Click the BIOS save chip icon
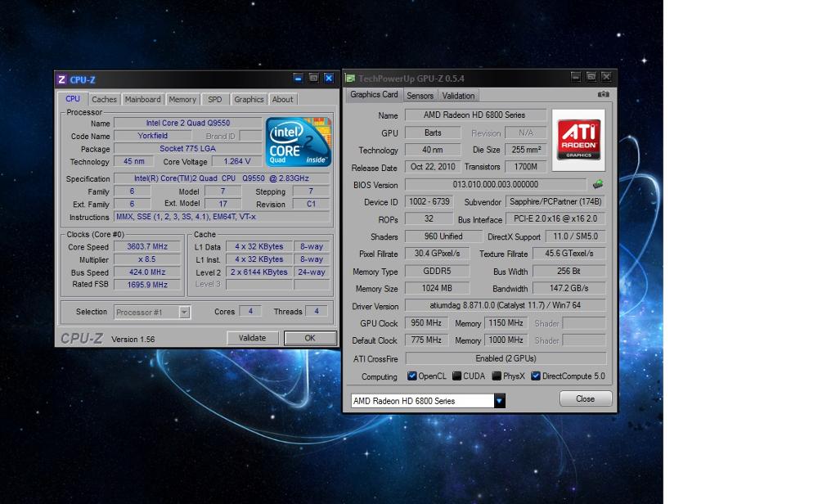The height and width of the screenshot is (504, 818). [x=598, y=184]
